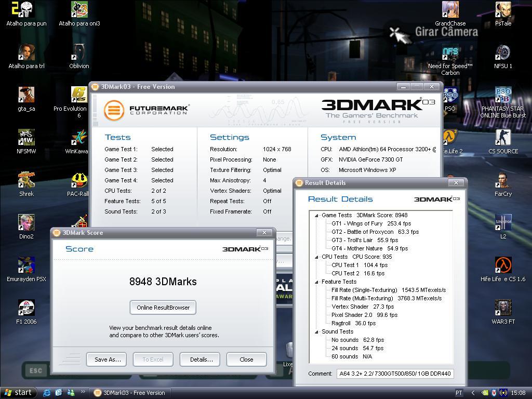Select the PHANTASY STAR ONLINE Blue Burst icon
532x399 pixels.
pos(503,102)
